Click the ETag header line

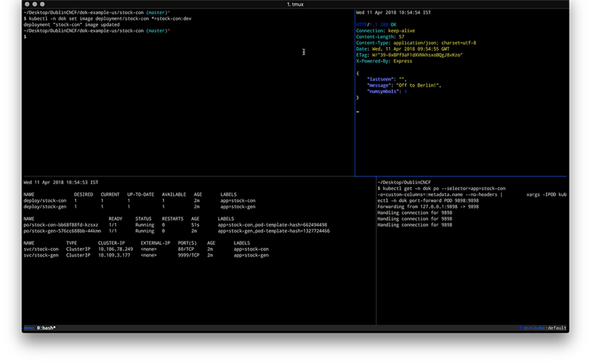pos(410,55)
